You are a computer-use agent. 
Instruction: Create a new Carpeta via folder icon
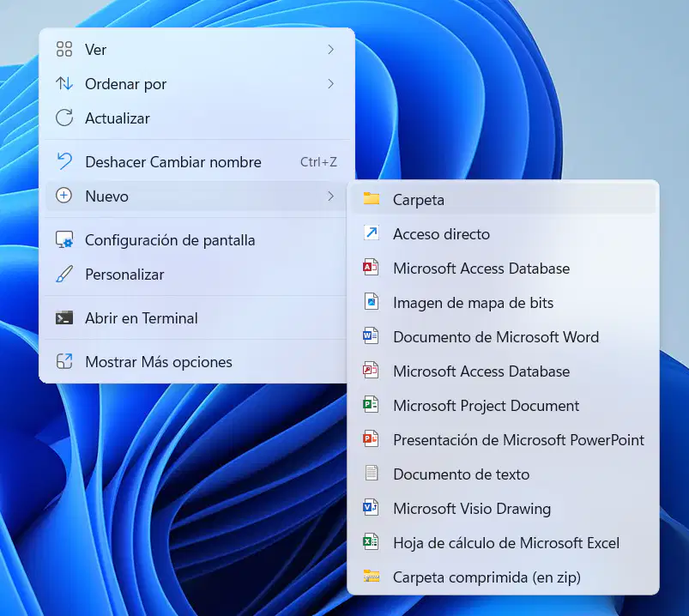[372, 199]
